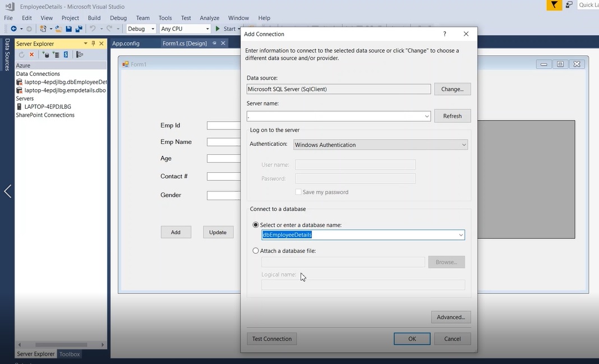Click the New Project toolbar icon
The height and width of the screenshot is (364, 599).
[43, 29]
